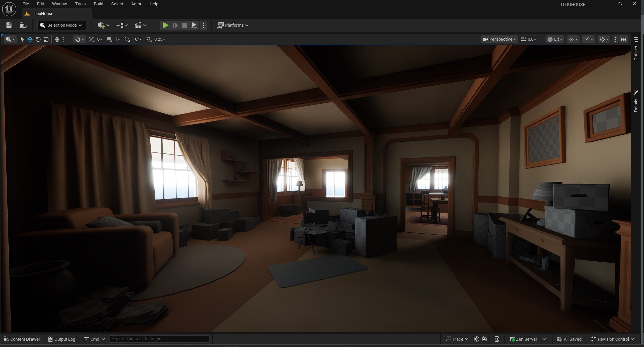Click the trace pause statistics icon
Screen dimensions: 644x347
click(477, 339)
